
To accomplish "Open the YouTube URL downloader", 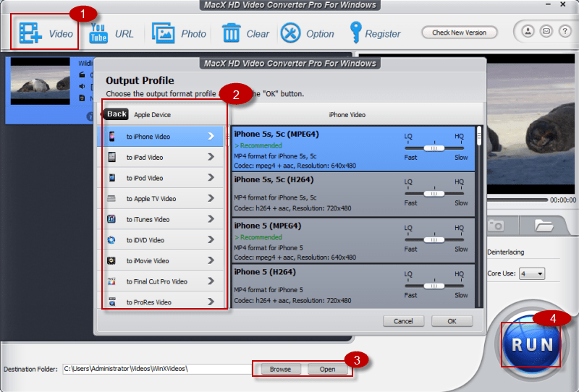I will pos(98,33).
